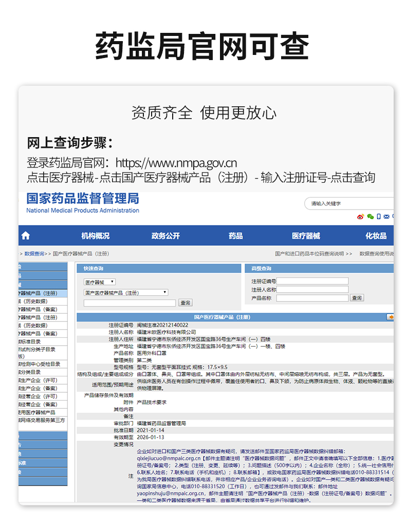
Task: Click registration number 闽械注准20212140022
Action: (x=162, y=325)
